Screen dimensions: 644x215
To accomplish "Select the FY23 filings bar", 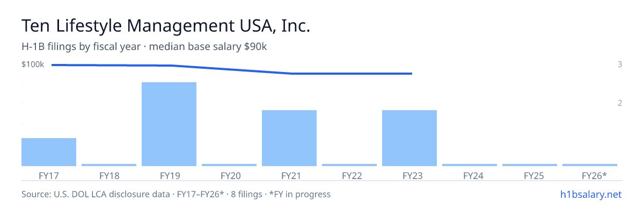I will [409, 138].
